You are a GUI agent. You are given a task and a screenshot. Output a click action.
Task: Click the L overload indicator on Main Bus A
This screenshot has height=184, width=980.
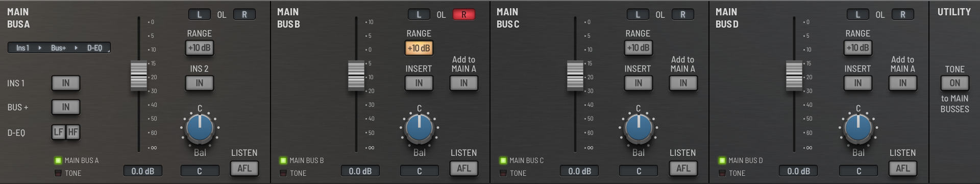[x=200, y=14]
